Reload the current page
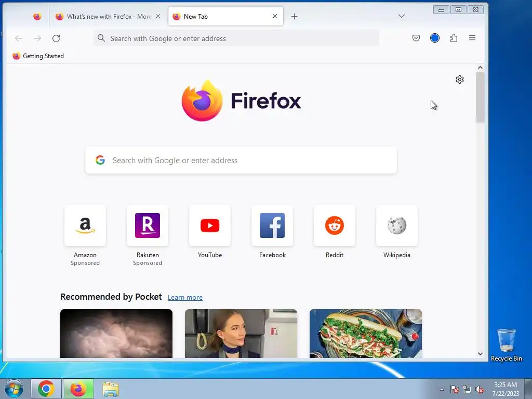This screenshot has height=399, width=532. [x=56, y=38]
